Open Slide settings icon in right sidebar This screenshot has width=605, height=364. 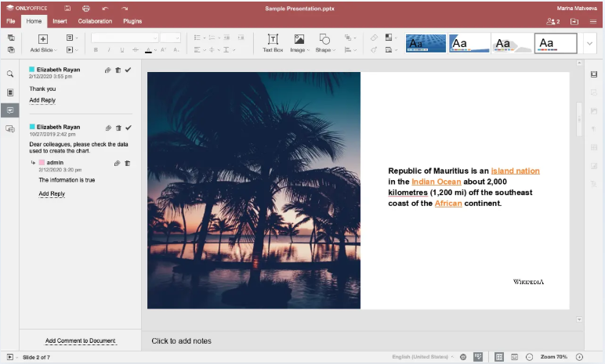tap(594, 74)
